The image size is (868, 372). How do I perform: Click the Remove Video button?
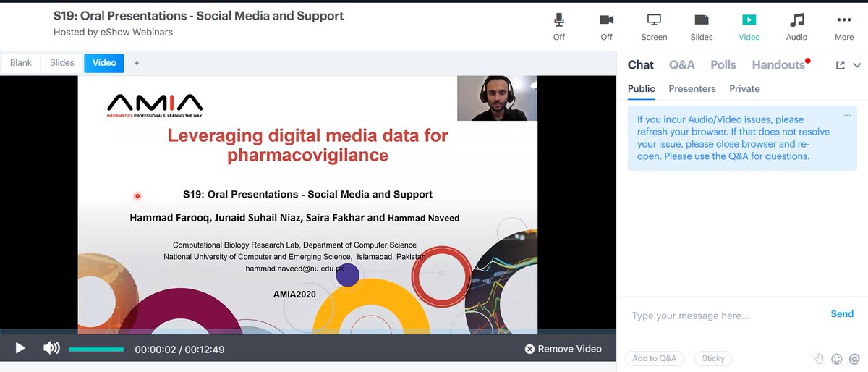[563, 349]
